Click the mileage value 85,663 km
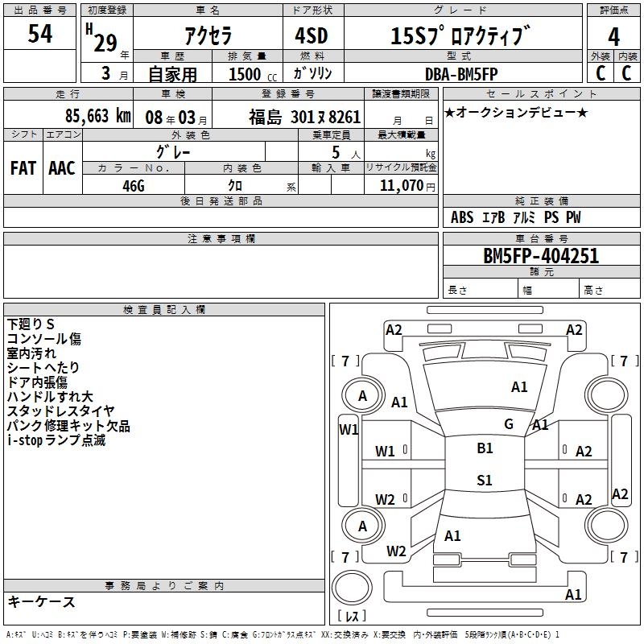 tap(97, 116)
